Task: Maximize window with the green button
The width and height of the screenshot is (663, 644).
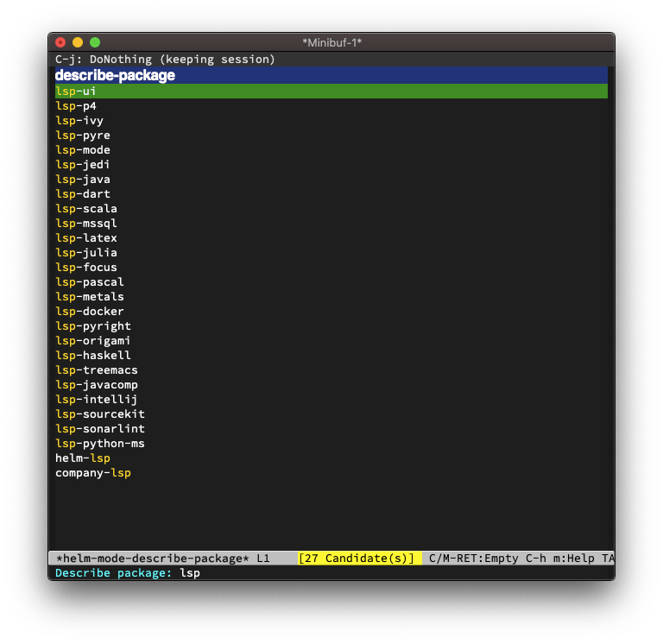Action: [x=95, y=42]
